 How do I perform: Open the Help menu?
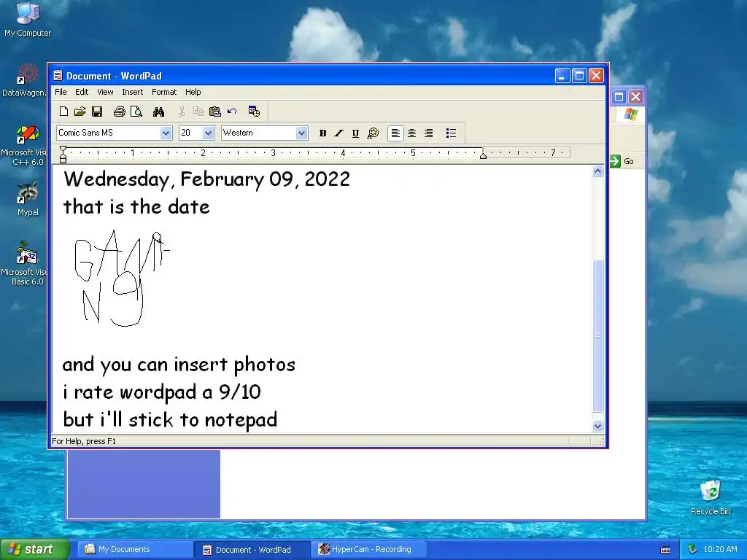193,92
